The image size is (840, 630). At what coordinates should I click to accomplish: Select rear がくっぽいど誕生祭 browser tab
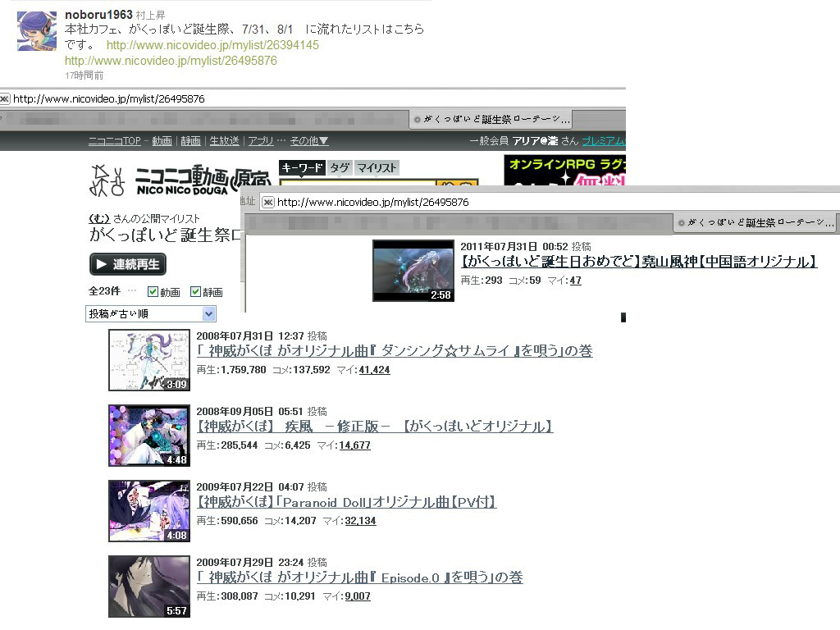(x=491, y=119)
